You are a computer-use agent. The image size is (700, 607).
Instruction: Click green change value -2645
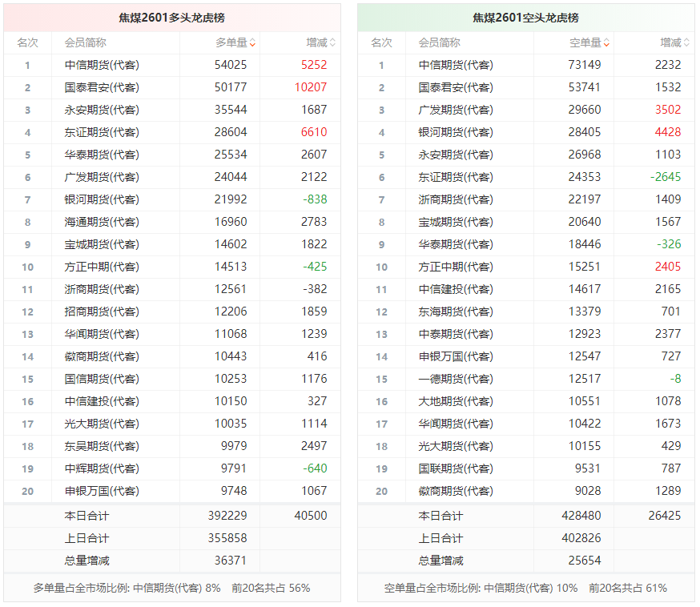coord(666,177)
